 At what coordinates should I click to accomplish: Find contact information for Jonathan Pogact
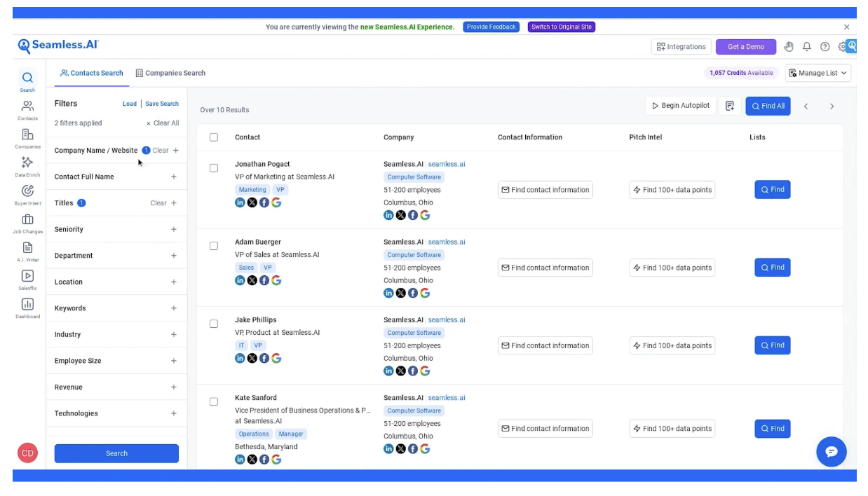click(x=545, y=190)
